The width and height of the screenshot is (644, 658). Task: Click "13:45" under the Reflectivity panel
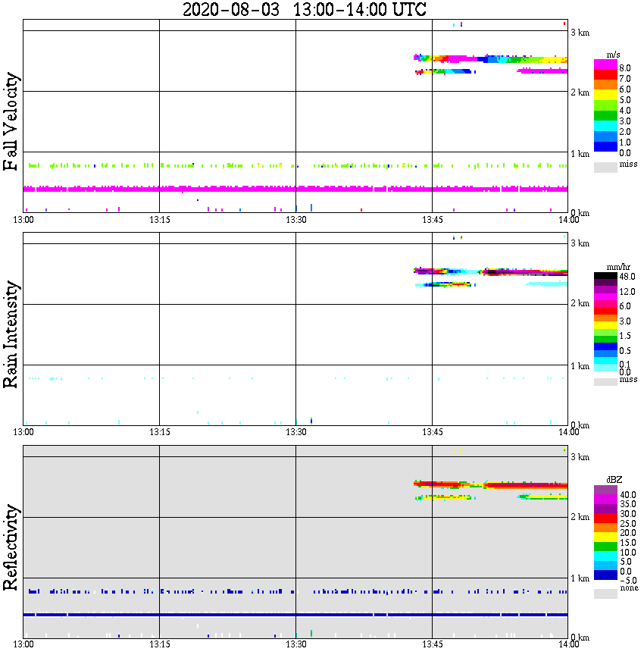coord(432,644)
